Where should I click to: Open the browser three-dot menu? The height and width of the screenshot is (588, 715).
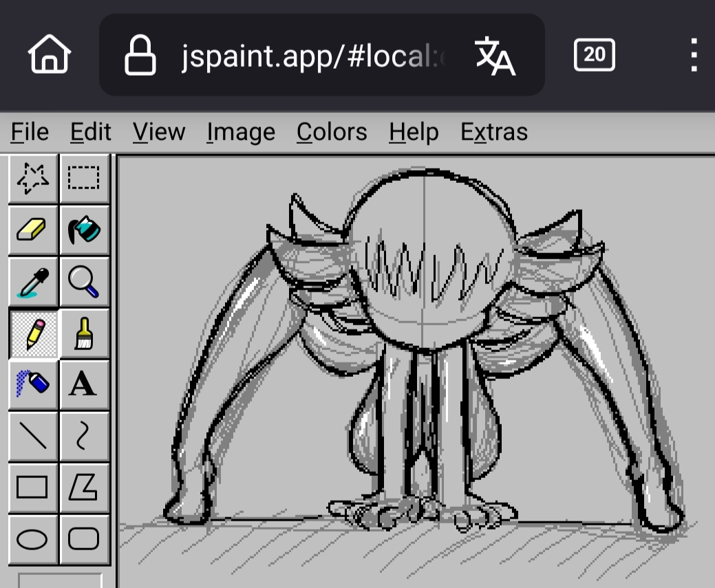(x=694, y=55)
